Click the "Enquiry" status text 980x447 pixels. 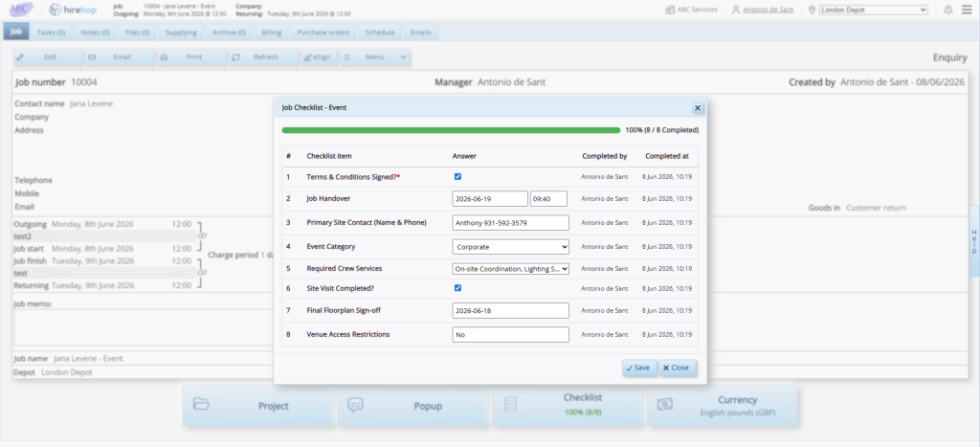click(950, 57)
